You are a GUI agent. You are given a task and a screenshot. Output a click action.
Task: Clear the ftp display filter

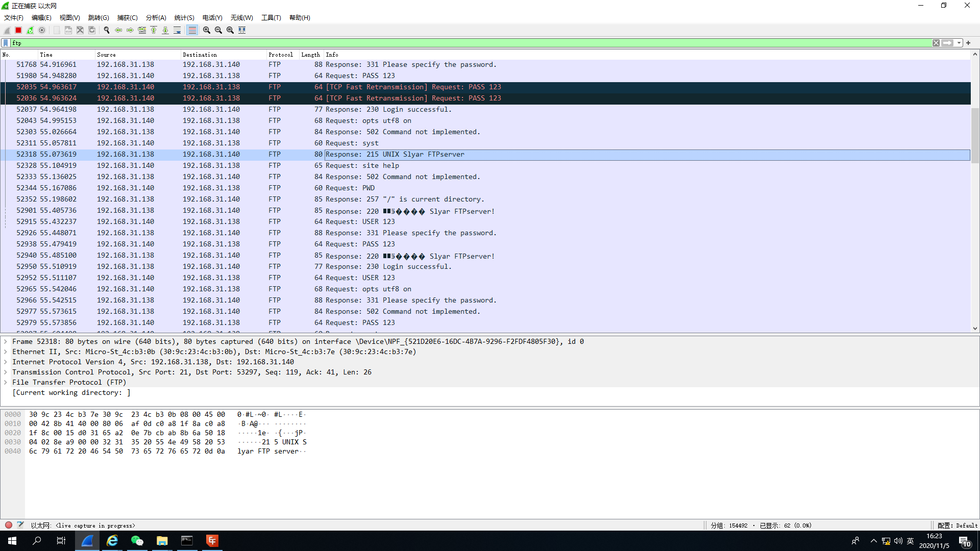coord(936,43)
